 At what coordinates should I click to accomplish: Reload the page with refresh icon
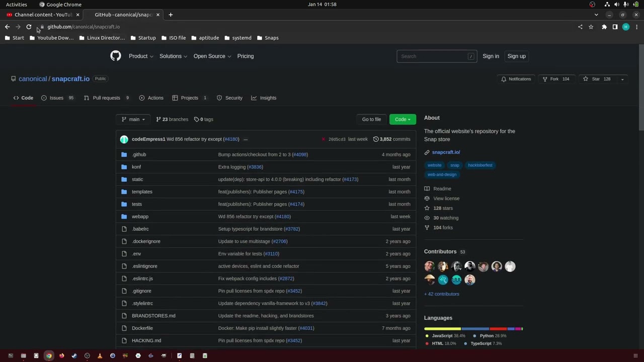tap(29, 27)
